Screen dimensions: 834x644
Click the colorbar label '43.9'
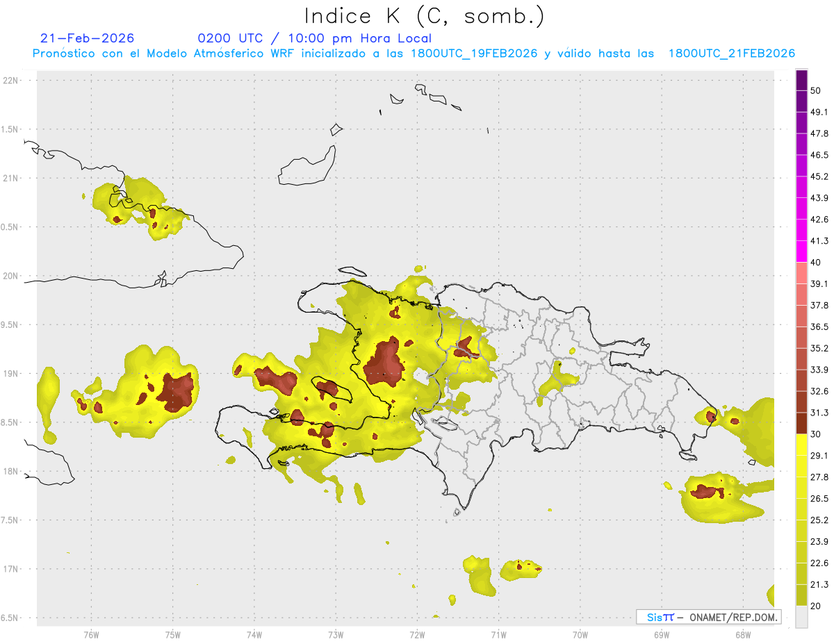[x=819, y=198]
